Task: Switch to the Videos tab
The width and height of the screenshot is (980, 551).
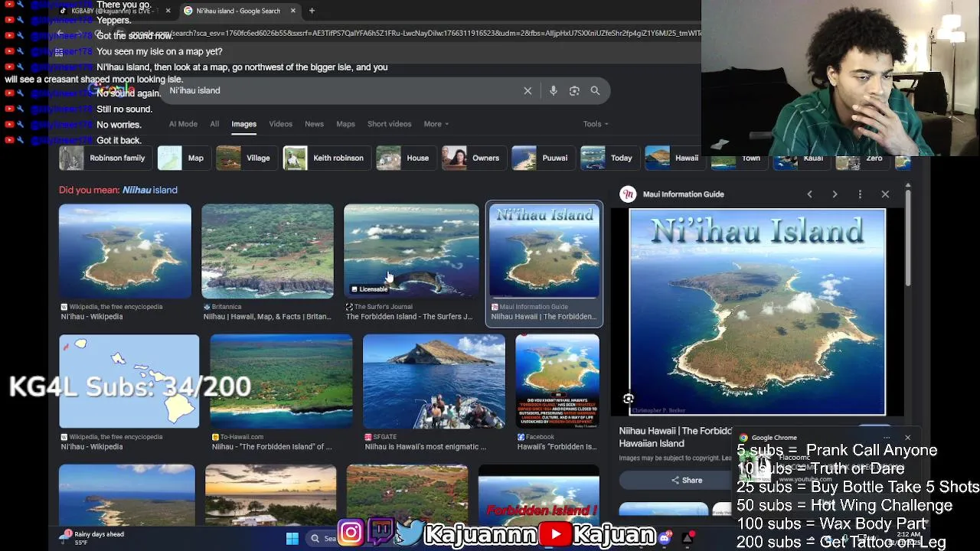Action: (x=280, y=124)
